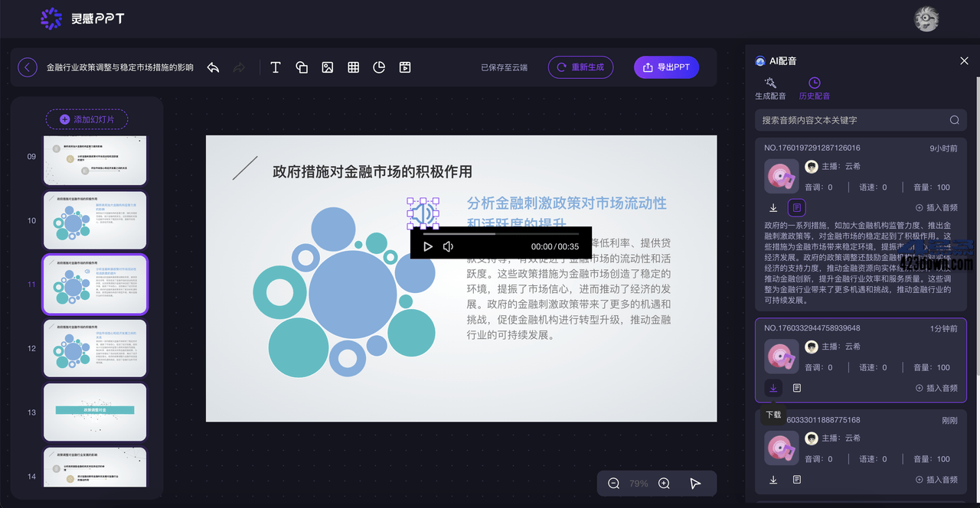Viewport: 980px width, 508px height.
Task: Open the media/video insertion tool
Action: point(405,67)
